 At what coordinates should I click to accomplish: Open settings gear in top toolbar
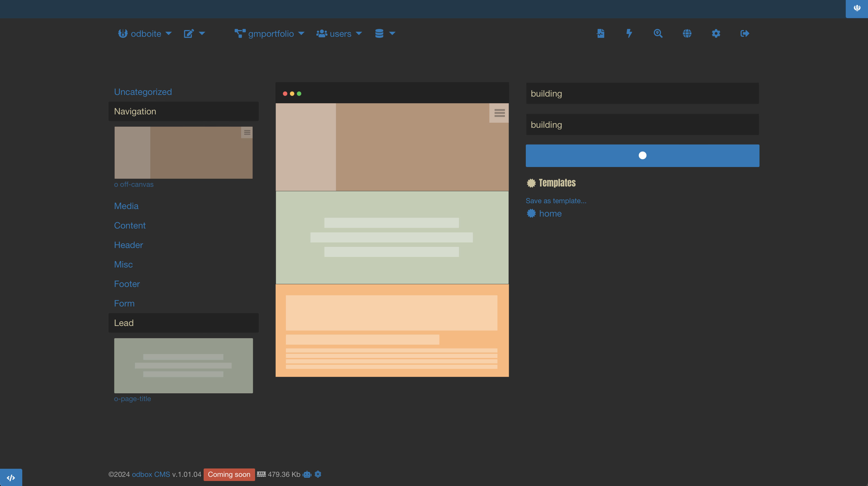[716, 33]
